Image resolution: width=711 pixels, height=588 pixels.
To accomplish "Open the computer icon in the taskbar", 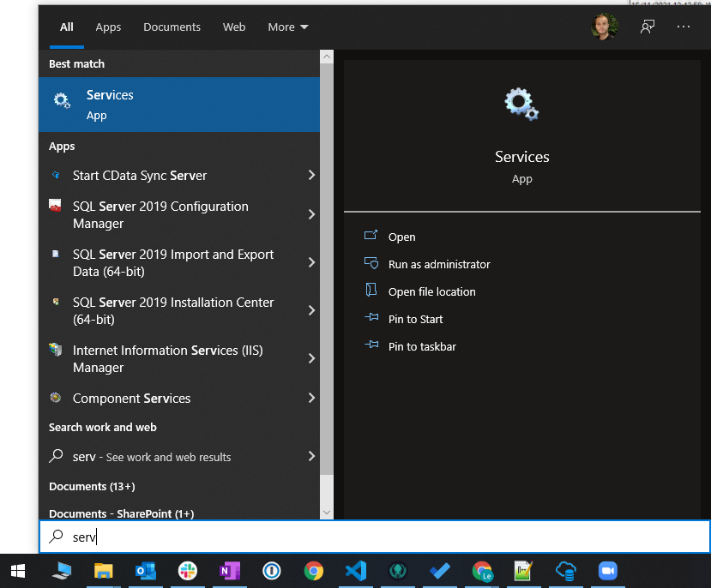I will click(62, 571).
